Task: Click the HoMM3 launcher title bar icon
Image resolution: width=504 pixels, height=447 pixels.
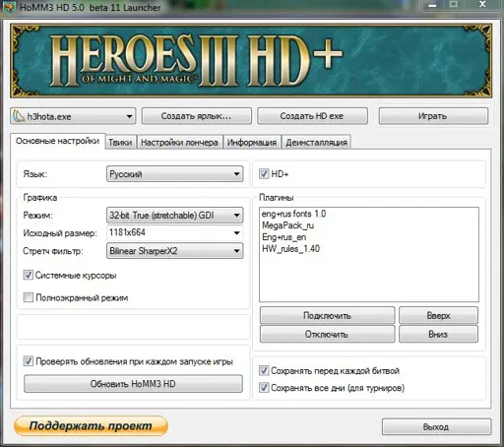Action: pos(9,7)
